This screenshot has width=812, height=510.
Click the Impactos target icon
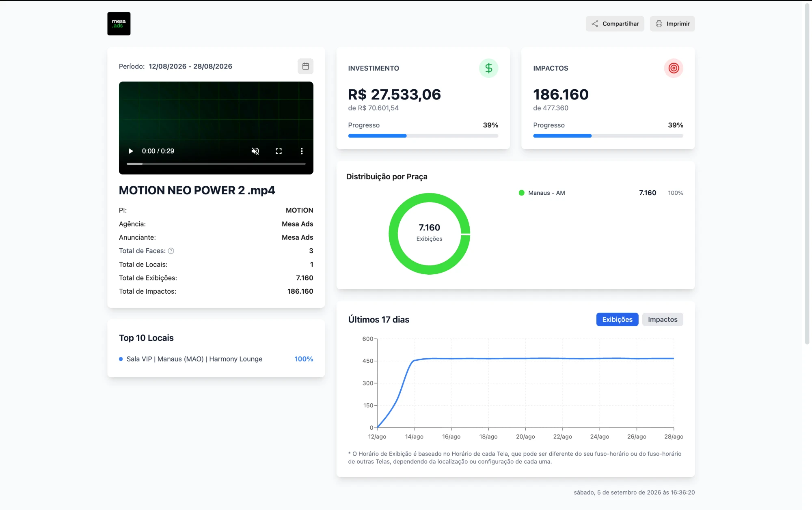coord(674,68)
